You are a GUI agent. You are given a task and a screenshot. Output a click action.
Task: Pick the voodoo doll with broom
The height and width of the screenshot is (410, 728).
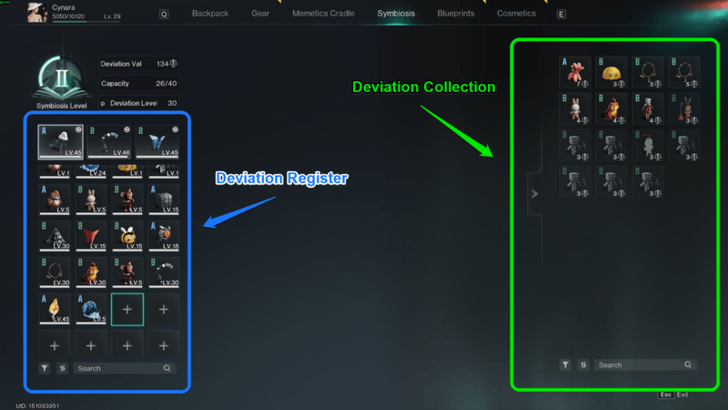point(684,109)
